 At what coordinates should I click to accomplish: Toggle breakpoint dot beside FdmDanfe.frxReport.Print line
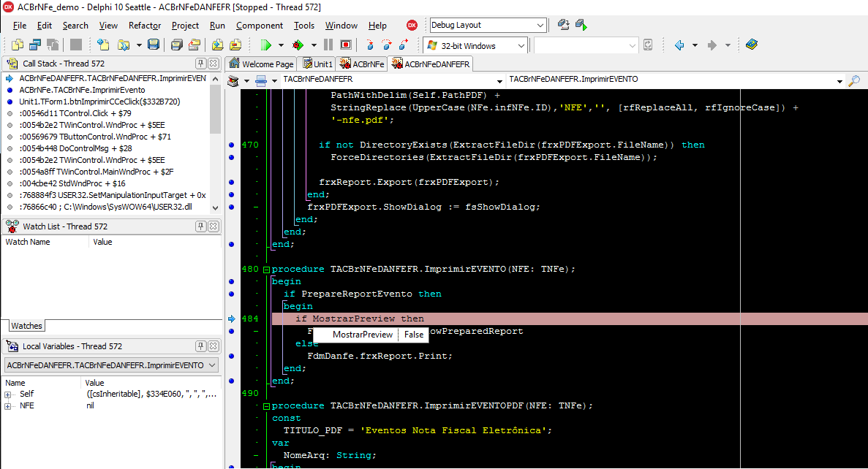[x=231, y=356]
